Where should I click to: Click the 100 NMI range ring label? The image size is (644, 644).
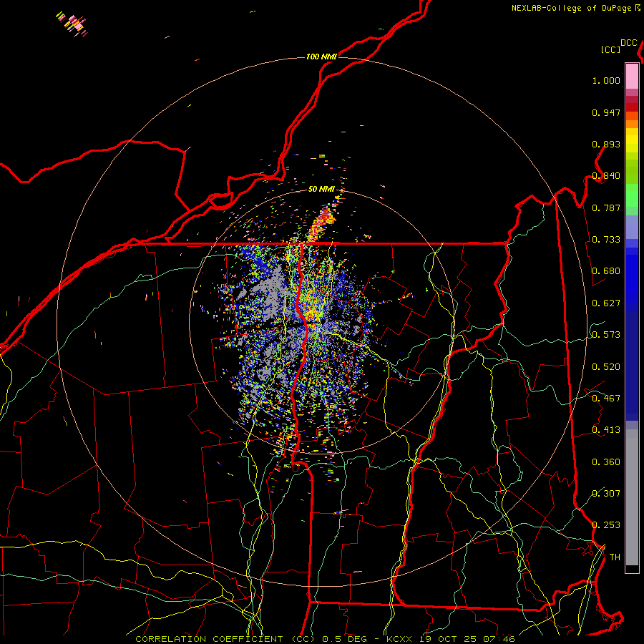point(321,57)
